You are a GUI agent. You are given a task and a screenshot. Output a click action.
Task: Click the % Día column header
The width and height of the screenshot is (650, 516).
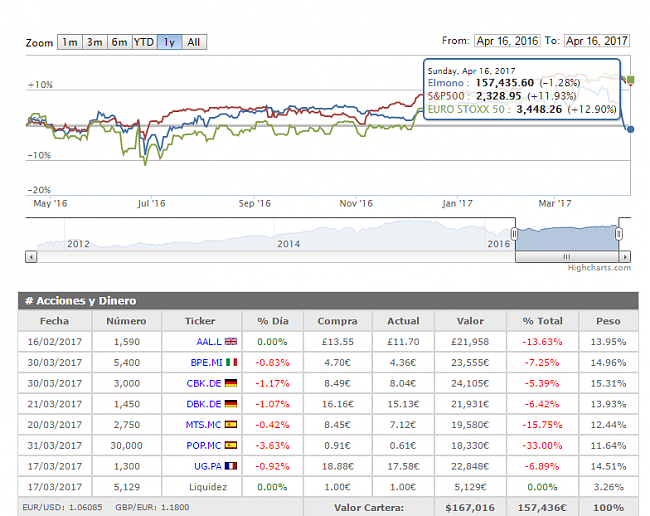pyautogui.click(x=273, y=321)
